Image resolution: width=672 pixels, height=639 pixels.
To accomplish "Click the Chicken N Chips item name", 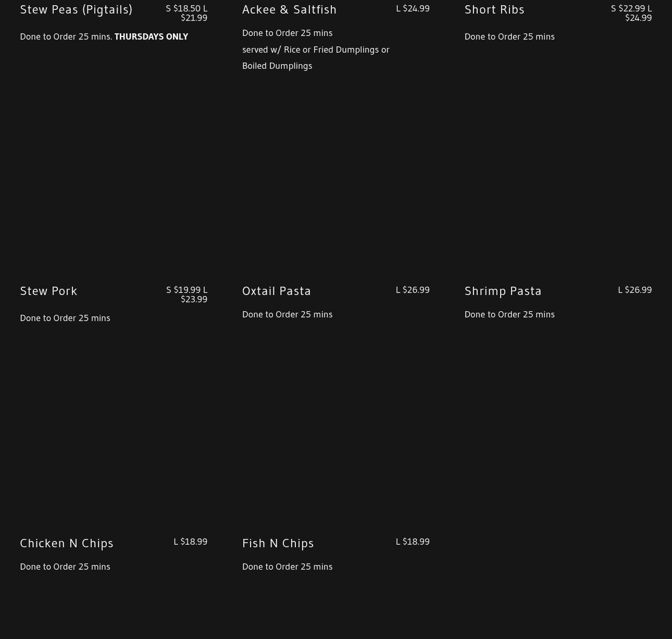I will pyautogui.click(x=67, y=543).
